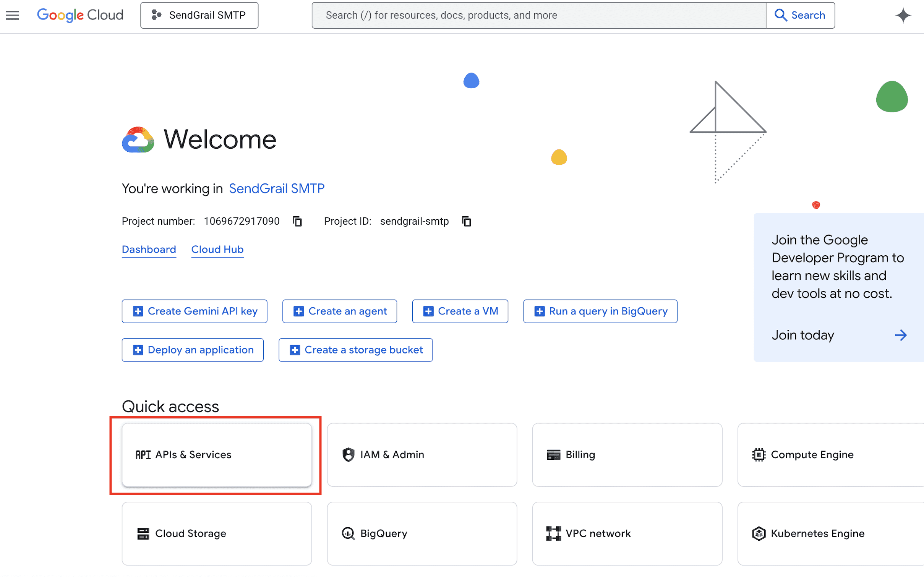
Task: Open the Billing card
Action: (x=627, y=455)
